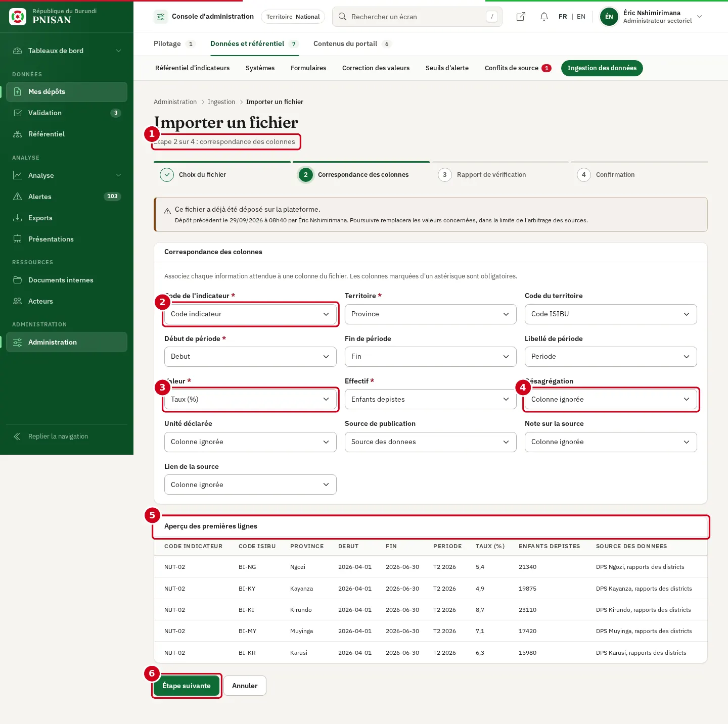
Task: Click the Replier la navigation arrows icon
Action: (x=17, y=437)
